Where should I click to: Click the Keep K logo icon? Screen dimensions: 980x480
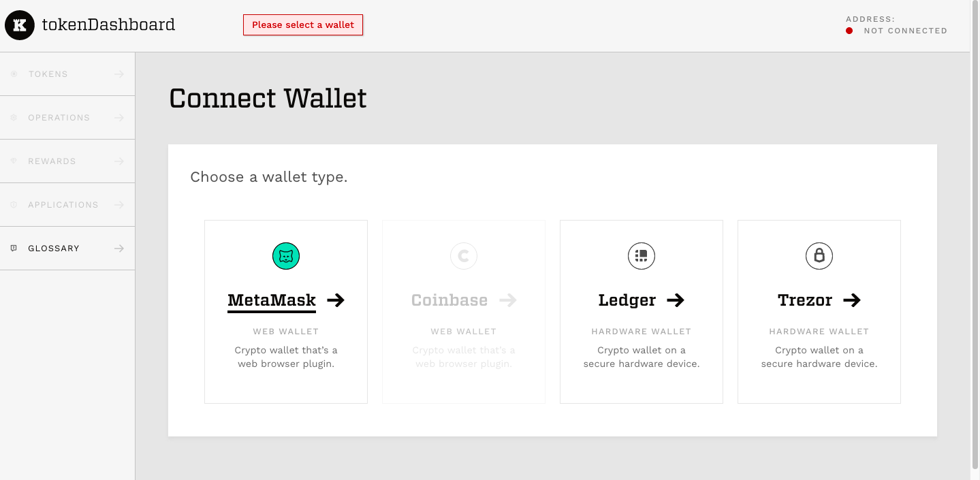(20, 25)
